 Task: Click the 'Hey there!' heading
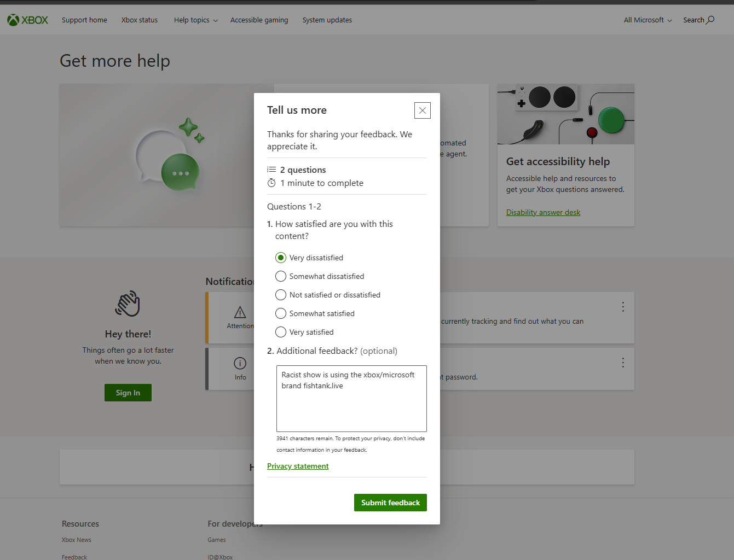(128, 334)
